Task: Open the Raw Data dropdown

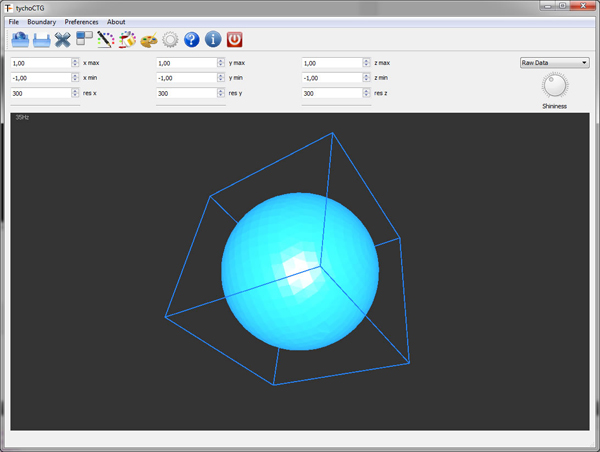Action: 554,62
